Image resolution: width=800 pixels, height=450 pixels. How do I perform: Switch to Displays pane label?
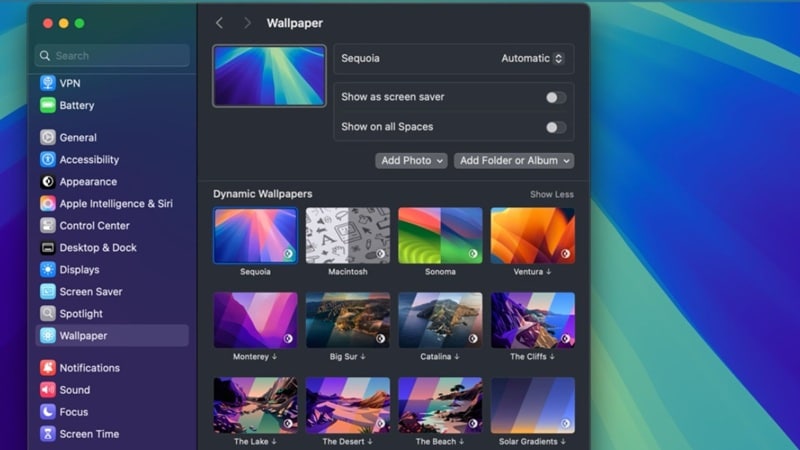[x=80, y=269]
